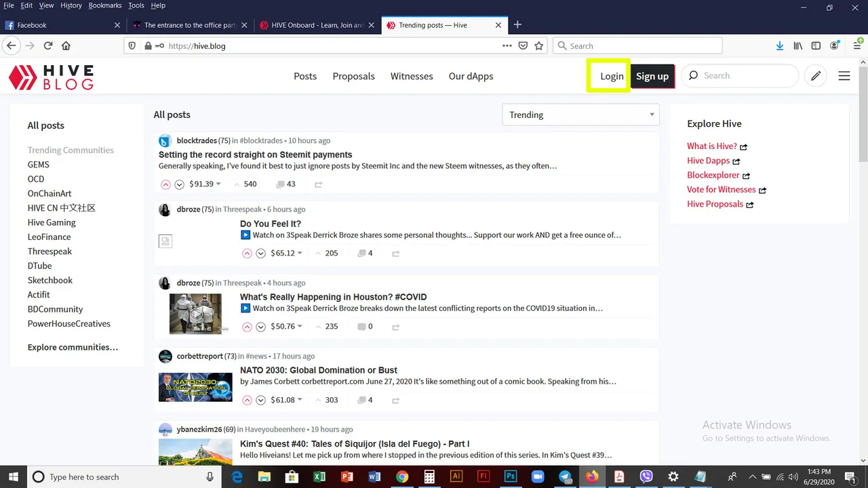Viewport: 868px width, 488px height.
Task: Click Firefox home button
Action: pyautogui.click(x=66, y=46)
